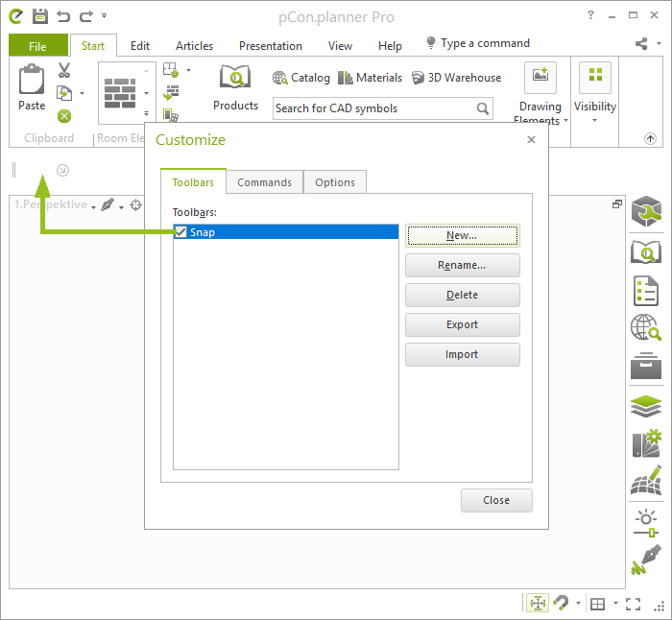The height and width of the screenshot is (620, 672).
Task: Open the cube wrench properties sidebar icon
Action: pos(646,211)
